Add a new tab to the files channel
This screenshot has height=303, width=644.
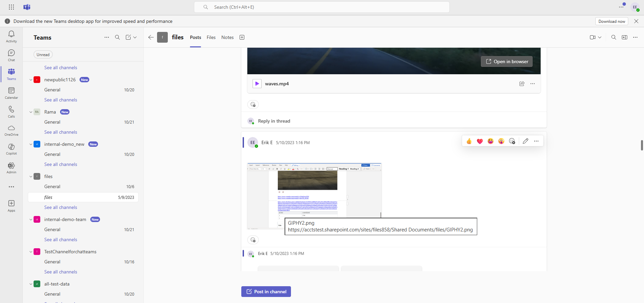click(x=242, y=37)
